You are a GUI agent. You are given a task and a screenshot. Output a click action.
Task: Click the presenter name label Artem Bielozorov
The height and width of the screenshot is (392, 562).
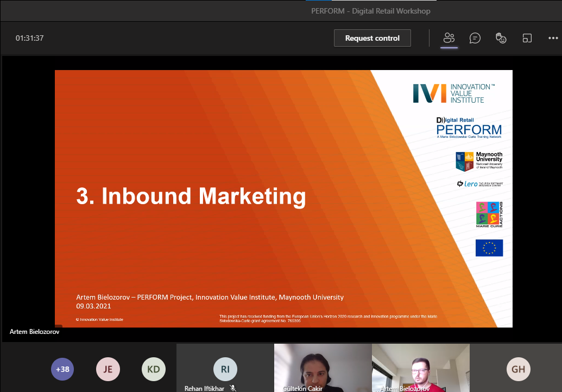coord(34,332)
